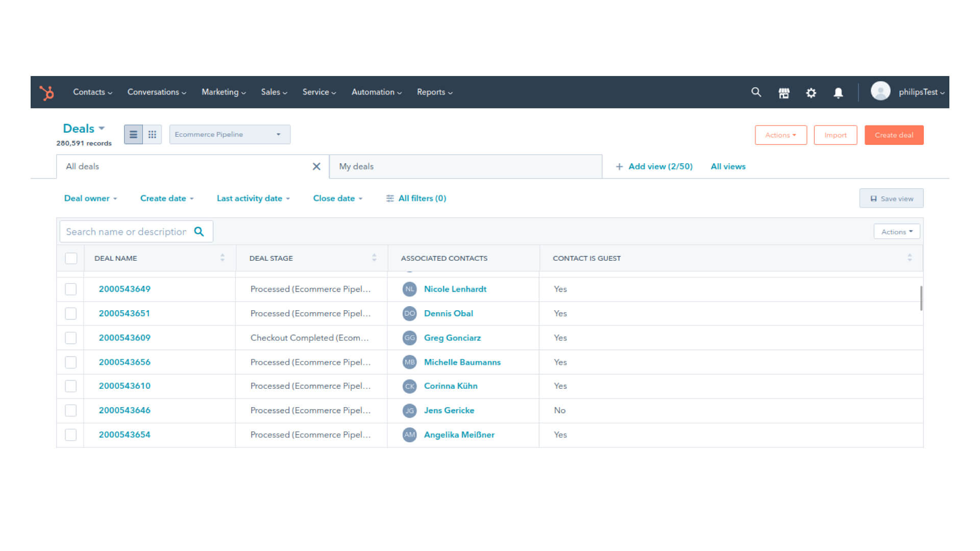980x551 pixels.
Task: Switch to the My deals tab
Action: click(356, 167)
